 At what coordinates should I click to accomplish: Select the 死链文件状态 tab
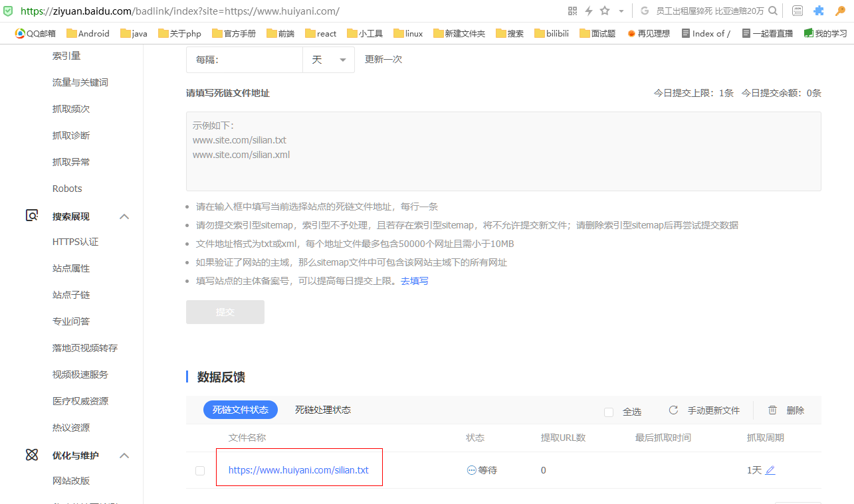[x=241, y=410]
